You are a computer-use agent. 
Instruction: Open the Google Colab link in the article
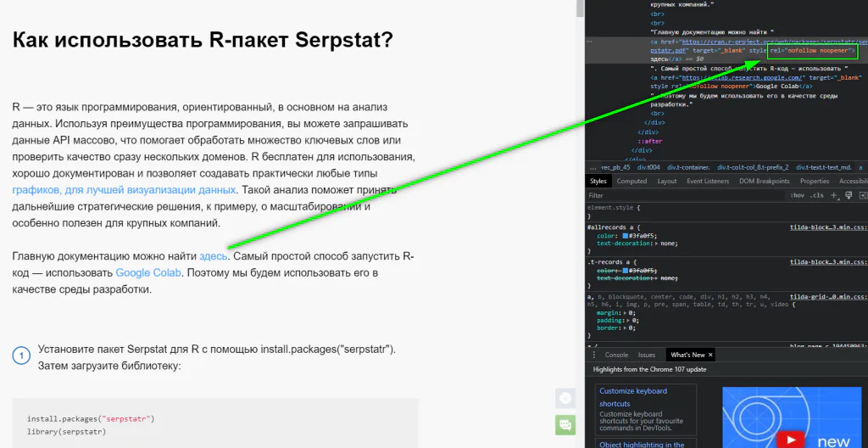pyautogui.click(x=147, y=273)
